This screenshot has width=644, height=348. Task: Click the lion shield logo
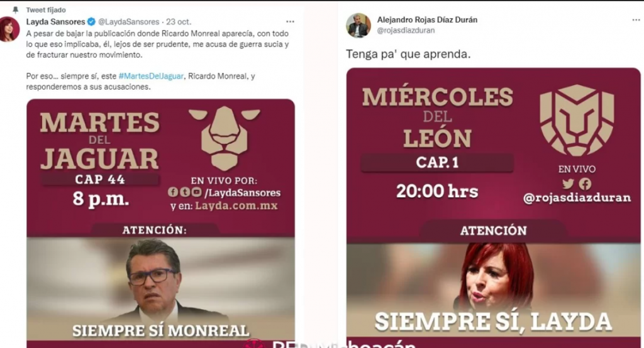[x=577, y=120]
